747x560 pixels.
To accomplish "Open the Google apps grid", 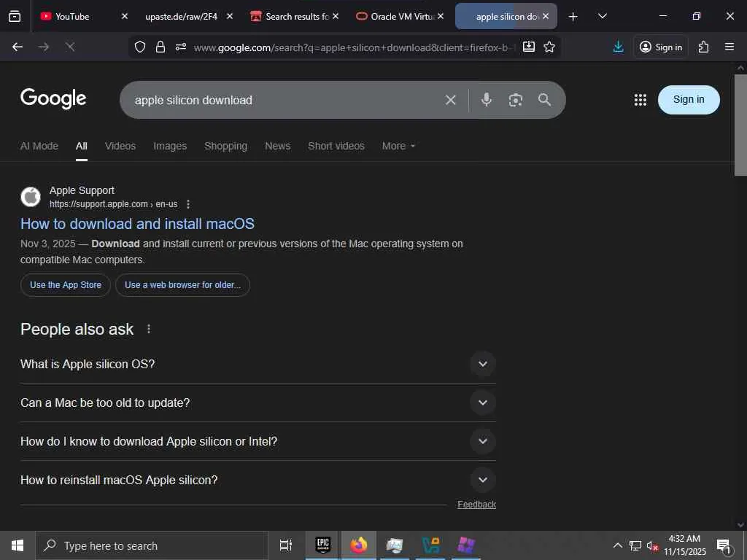I will (640, 99).
